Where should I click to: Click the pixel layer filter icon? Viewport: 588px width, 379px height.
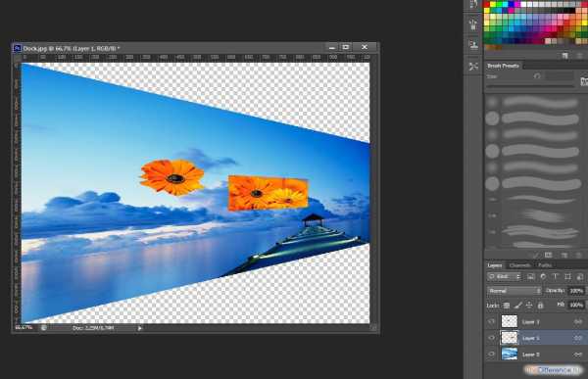[530, 276]
